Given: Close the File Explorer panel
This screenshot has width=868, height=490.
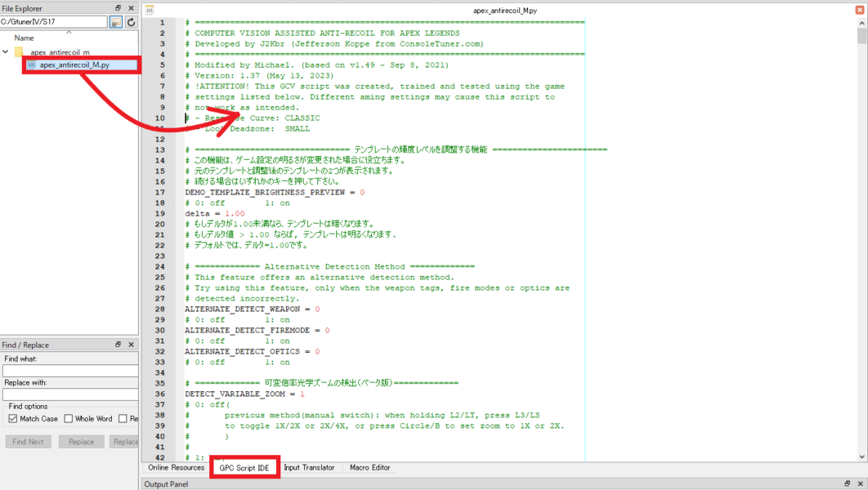Looking at the screenshot, I should click(131, 8).
